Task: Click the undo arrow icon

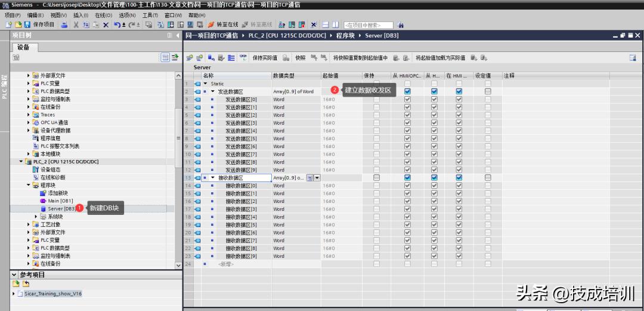Action: (x=117, y=24)
